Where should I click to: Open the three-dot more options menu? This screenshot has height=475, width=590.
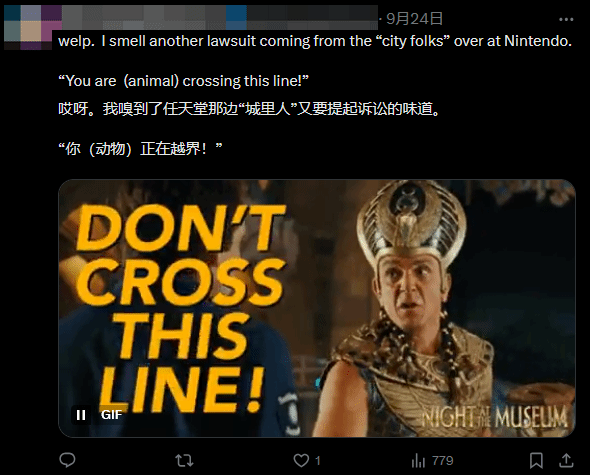click(566, 19)
